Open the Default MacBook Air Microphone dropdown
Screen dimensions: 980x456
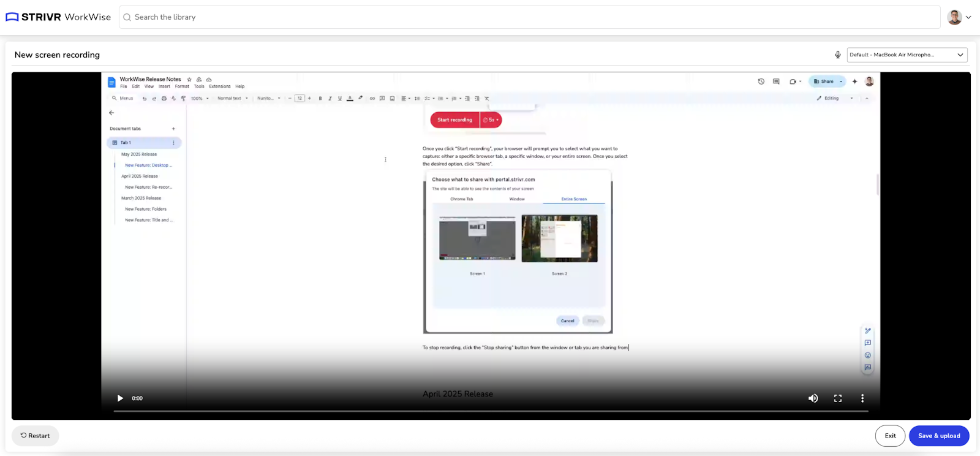(907, 55)
